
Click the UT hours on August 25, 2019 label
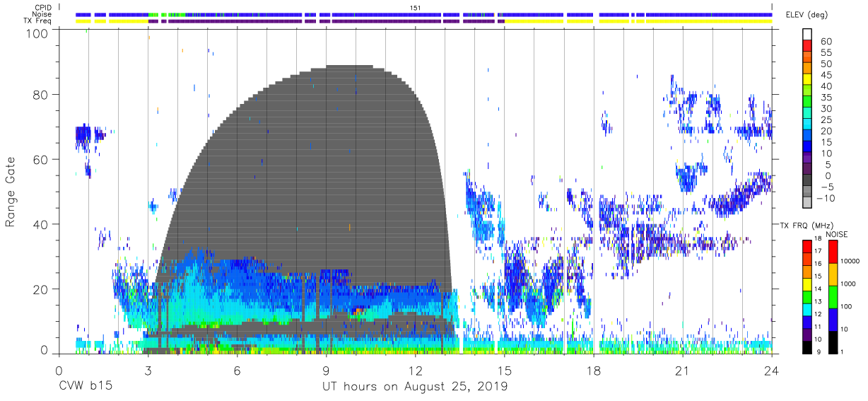click(x=415, y=387)
